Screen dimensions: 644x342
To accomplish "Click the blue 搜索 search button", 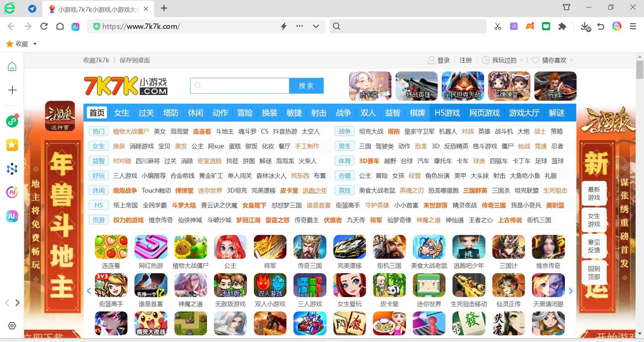I will pyautogui.click(x=306, y=85).
